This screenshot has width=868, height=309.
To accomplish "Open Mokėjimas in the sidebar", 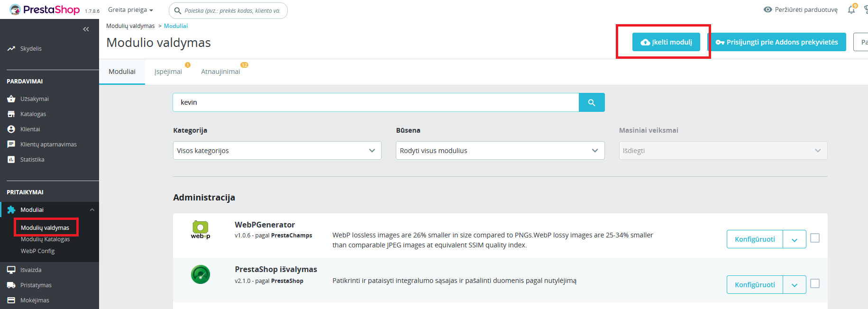I will 35,300.
